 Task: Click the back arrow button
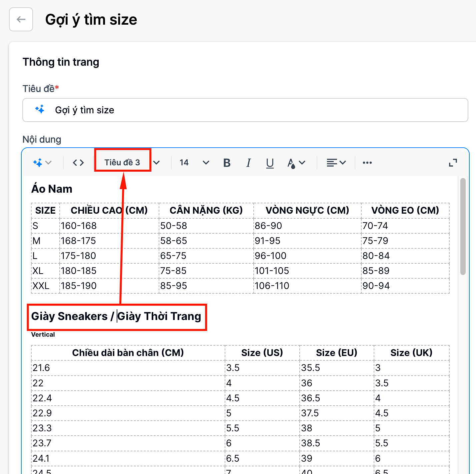click(21, 20)
